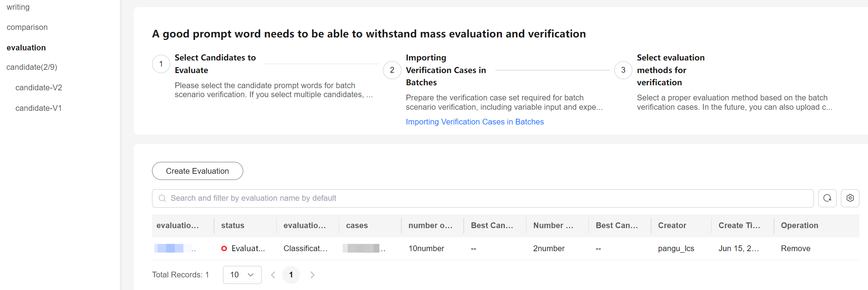Click the search magnifier icon
The height and width of the screenshot is (290, 868).
pyautogui.click(x=163, y=198)
